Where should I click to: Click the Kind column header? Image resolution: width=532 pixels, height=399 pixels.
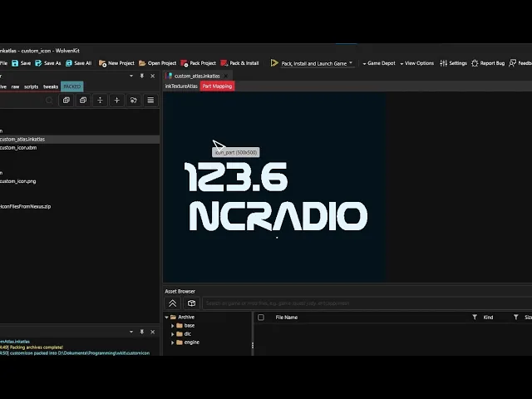488,318
